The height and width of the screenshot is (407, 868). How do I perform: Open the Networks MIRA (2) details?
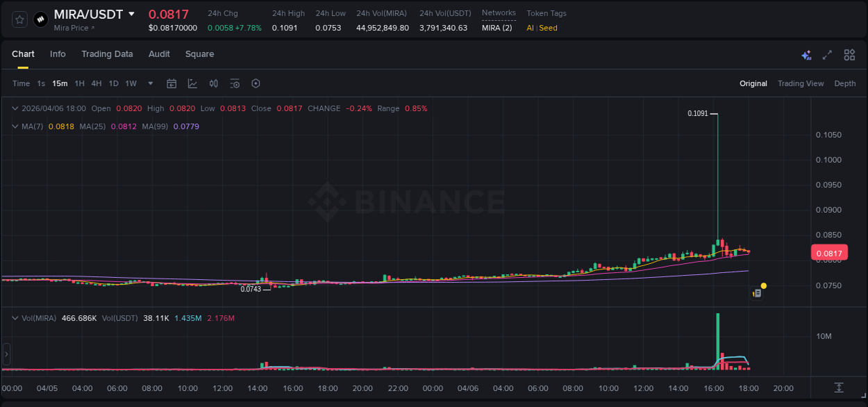[x=497, y=28]
